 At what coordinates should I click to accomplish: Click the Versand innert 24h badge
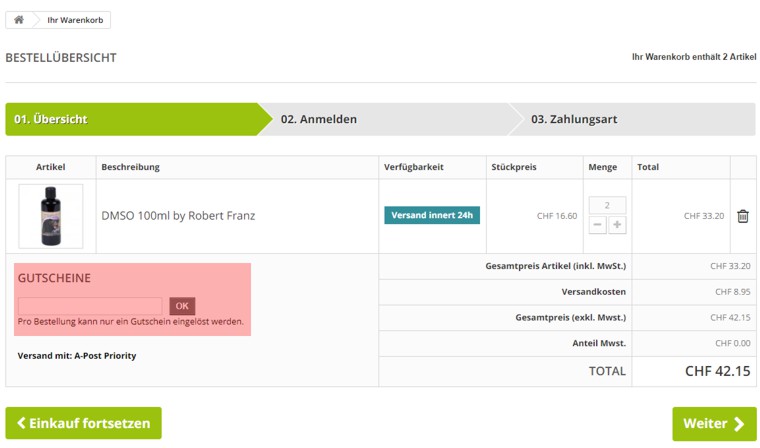click(432, 215)
